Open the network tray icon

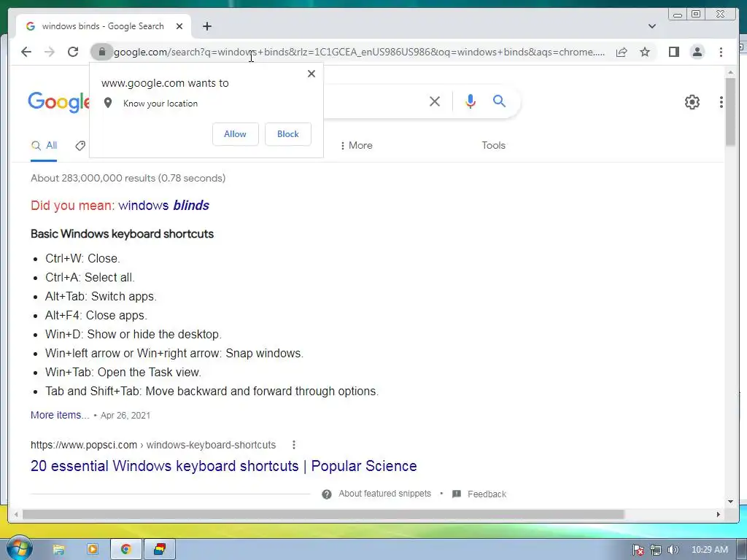point(656,550)
